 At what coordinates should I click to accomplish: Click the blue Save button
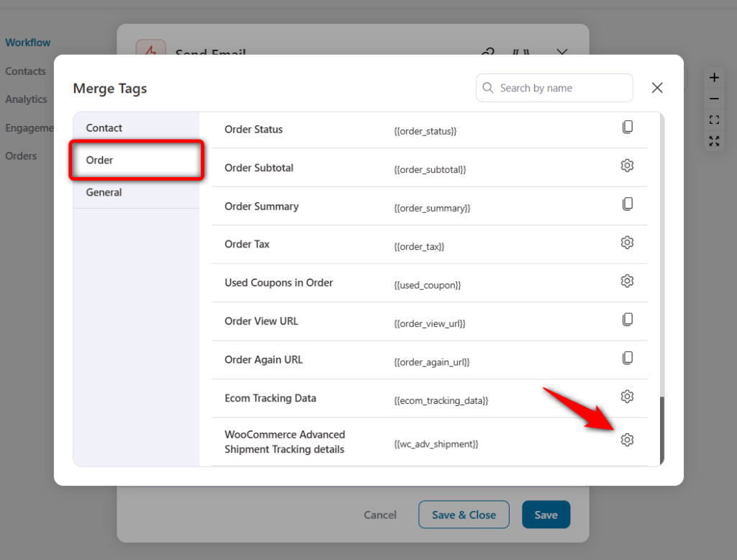[546, 515]
